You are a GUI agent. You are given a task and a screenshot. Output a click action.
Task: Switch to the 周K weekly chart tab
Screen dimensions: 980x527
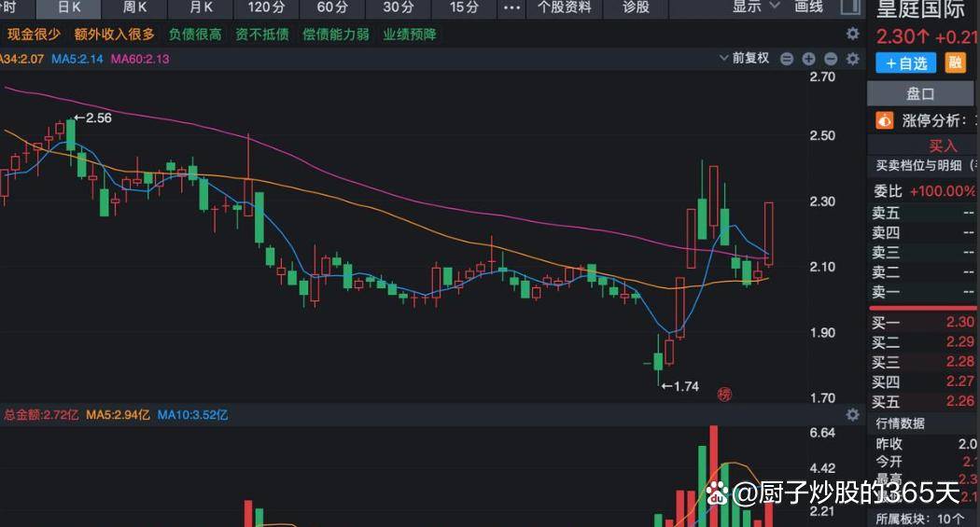134,7
